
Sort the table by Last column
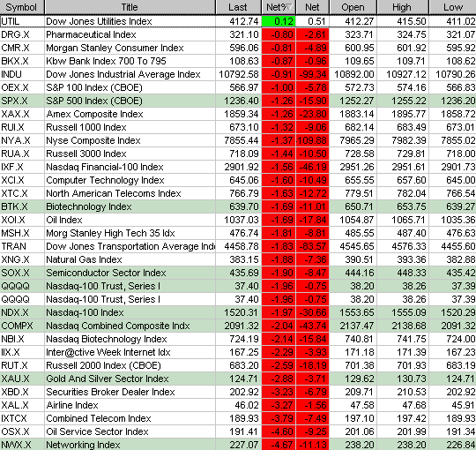238,7
